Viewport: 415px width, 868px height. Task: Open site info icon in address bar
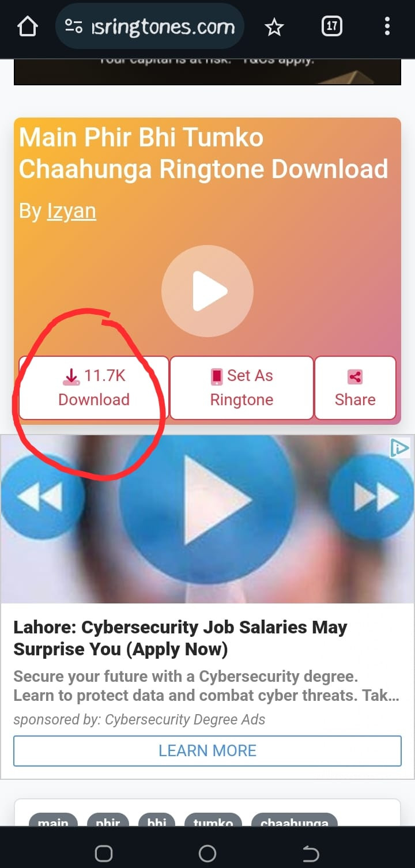point(73,27)
